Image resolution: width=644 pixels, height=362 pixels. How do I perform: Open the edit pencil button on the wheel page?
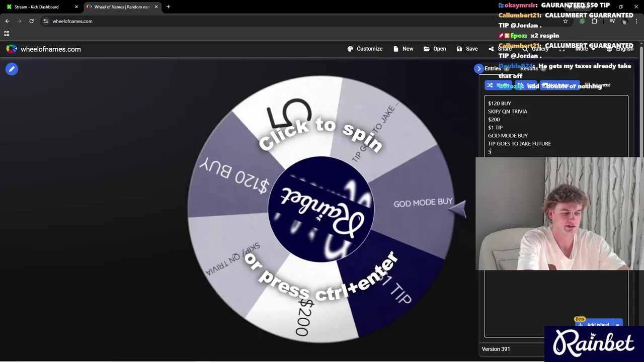point(12,69)
